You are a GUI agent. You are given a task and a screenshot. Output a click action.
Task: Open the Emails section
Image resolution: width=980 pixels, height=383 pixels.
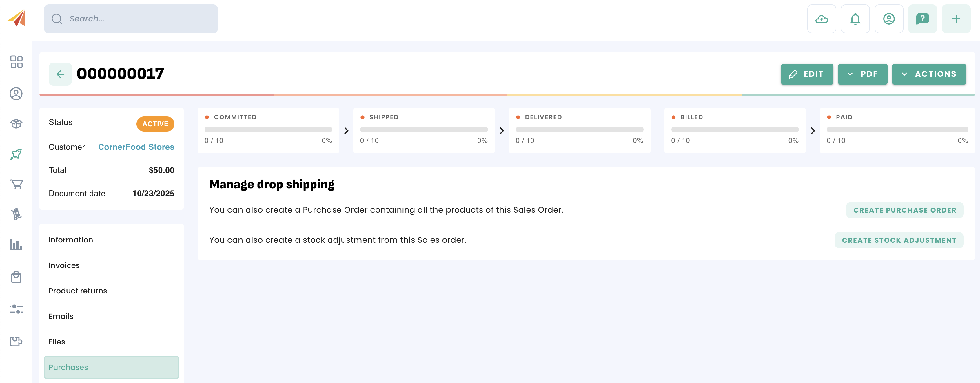(61, 316)
